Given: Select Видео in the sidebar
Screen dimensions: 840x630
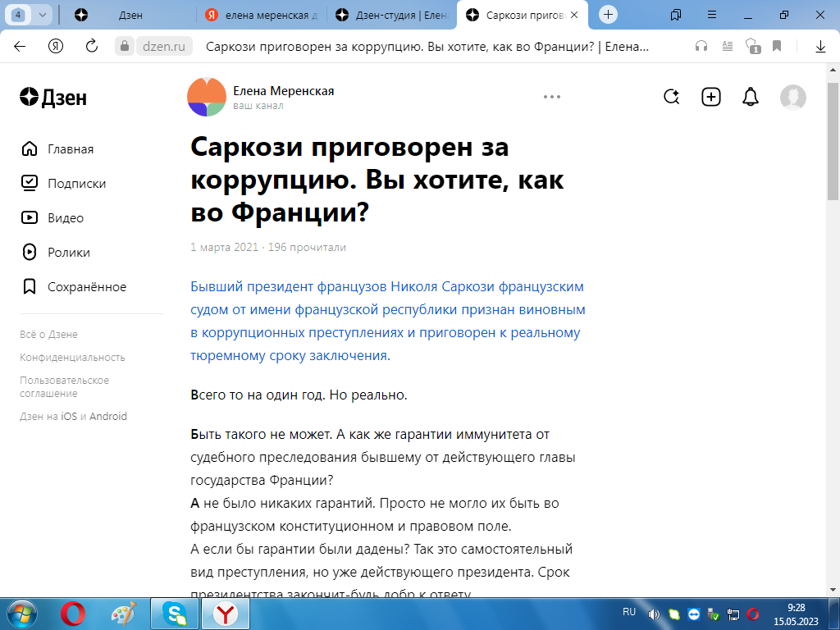Looking at the screenshot, I should coord(65,217).
